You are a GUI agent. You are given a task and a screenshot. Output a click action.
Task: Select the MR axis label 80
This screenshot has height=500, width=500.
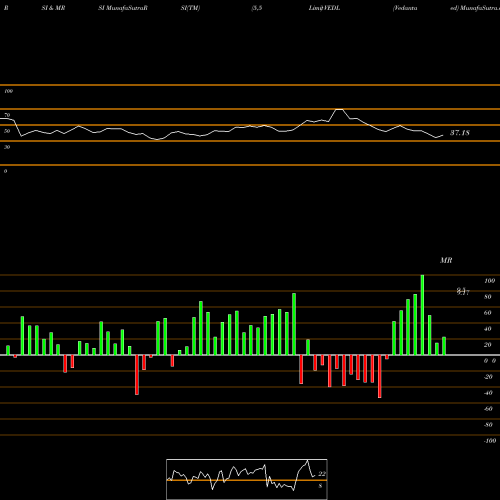pyautogui.click(x=488, y=297)
